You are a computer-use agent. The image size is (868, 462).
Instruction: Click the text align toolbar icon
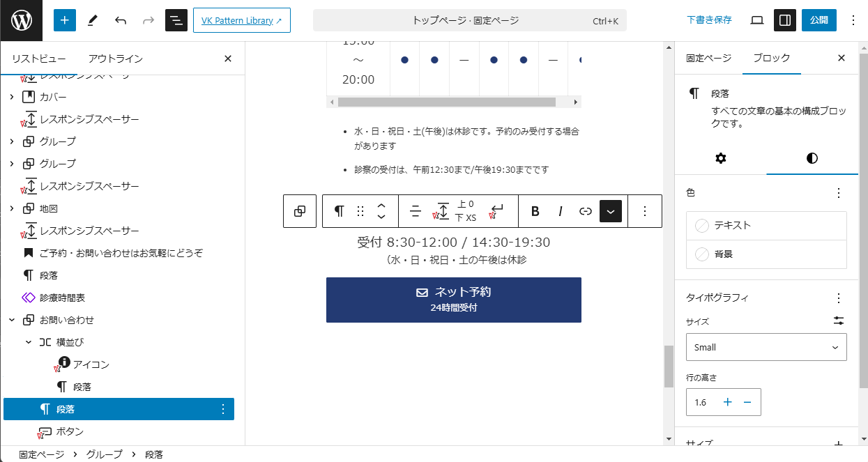pos(416,211)
